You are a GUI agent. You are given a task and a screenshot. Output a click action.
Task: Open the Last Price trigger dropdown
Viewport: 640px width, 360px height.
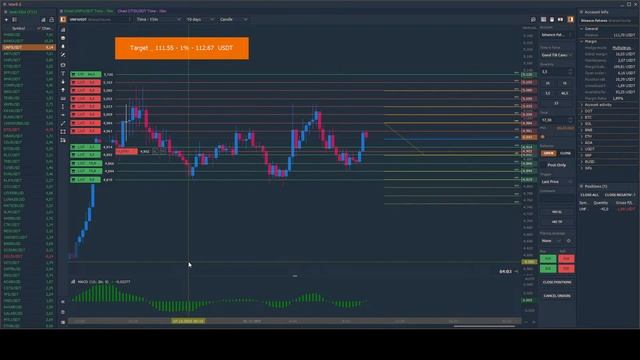point(557,182)
